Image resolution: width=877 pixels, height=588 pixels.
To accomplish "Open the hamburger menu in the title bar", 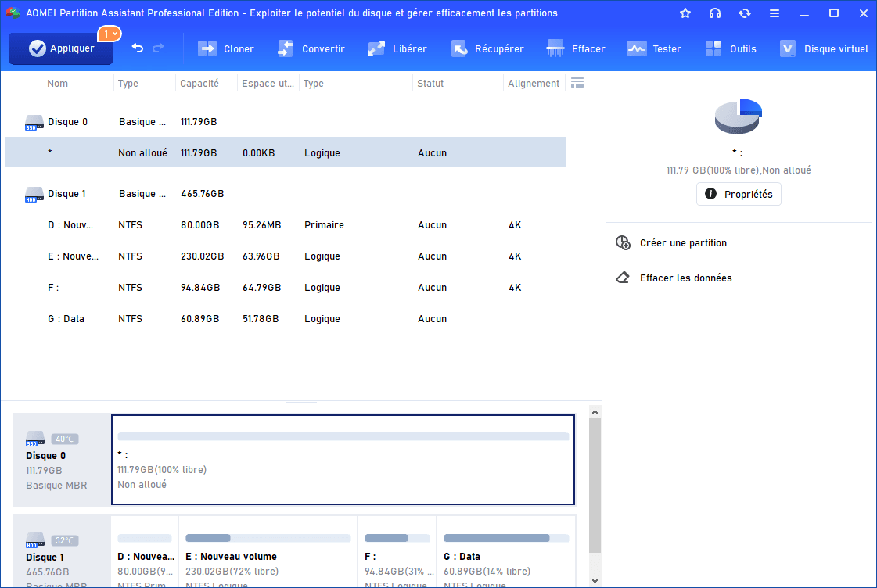I will (775, 13).
